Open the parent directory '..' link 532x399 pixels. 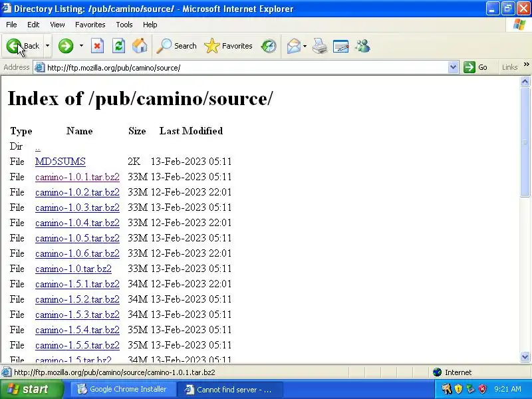[x=38, y=147]
